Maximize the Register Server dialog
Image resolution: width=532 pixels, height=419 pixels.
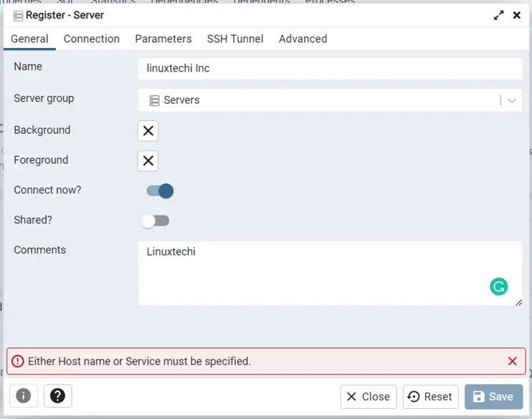pos(499,15)
